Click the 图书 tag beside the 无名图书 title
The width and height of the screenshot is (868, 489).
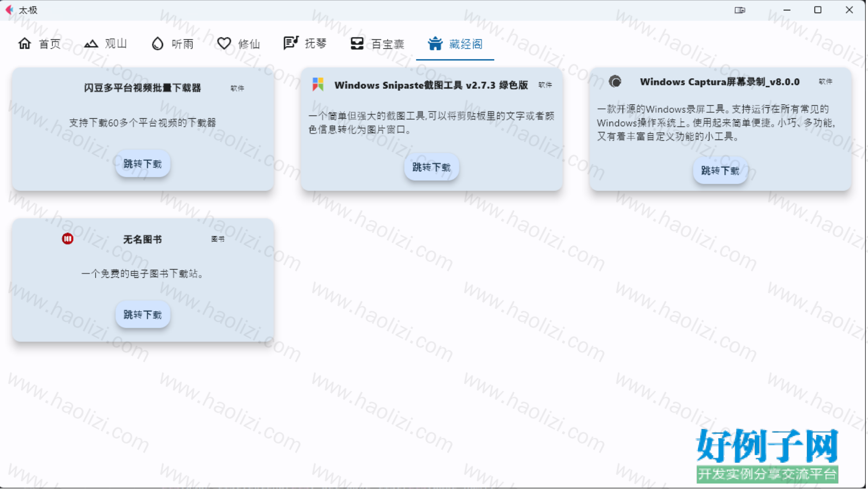pos(218,239)
